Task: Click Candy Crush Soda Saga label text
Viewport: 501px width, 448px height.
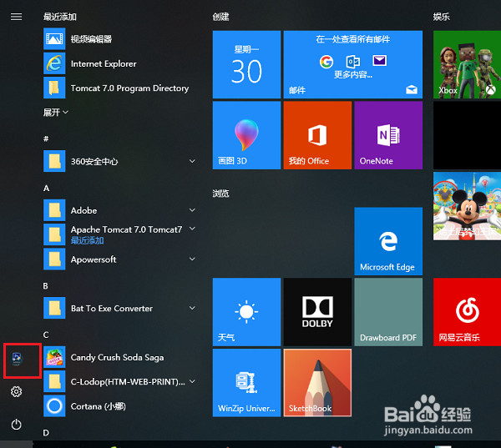Action: pos(117,357)
